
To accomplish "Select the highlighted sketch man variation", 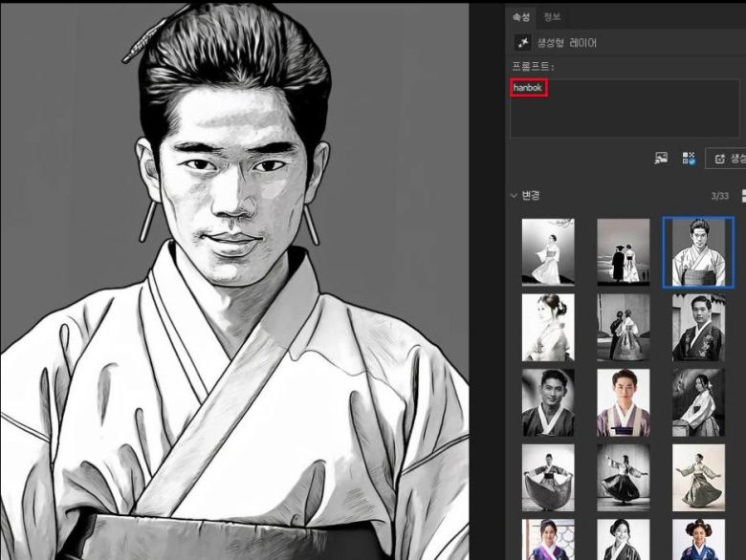I will pyautogui.click(x=698, y=252).
